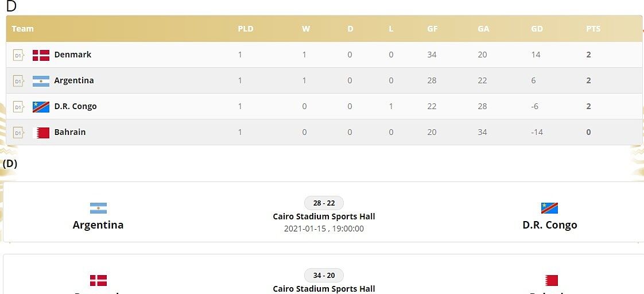Click the D1 badge beside Denmark
This screenshot has width=644, height=294.
tap(18, 55)
